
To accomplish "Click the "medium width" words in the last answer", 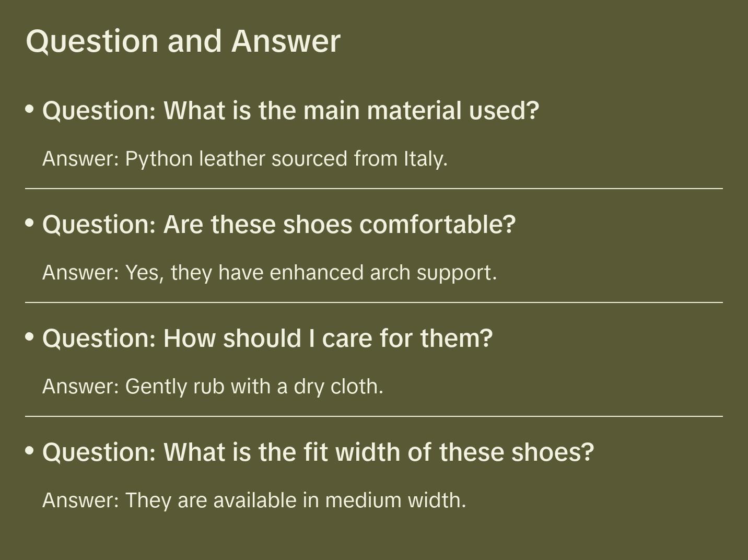I will [x=395, y=500].
